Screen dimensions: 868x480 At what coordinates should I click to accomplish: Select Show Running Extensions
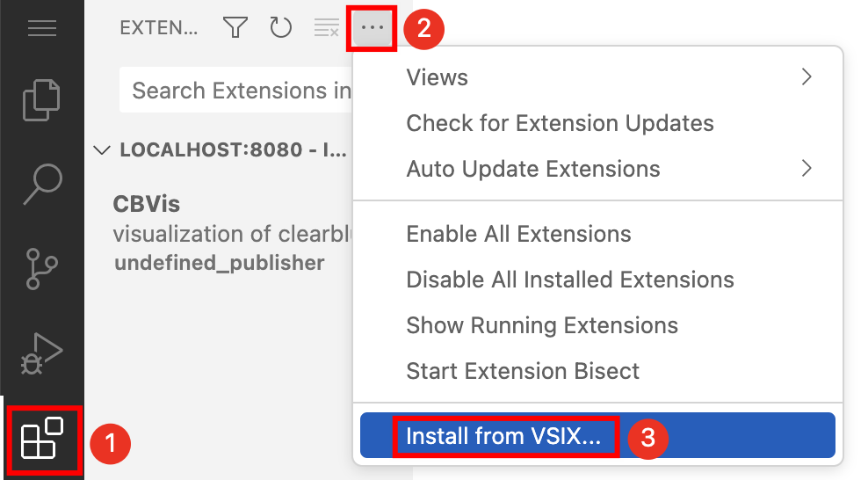541,325
